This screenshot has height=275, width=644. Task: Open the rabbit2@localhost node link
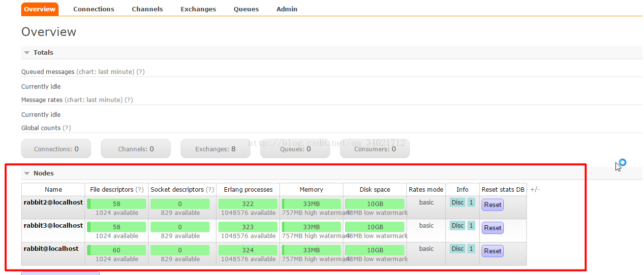point(53,202)
